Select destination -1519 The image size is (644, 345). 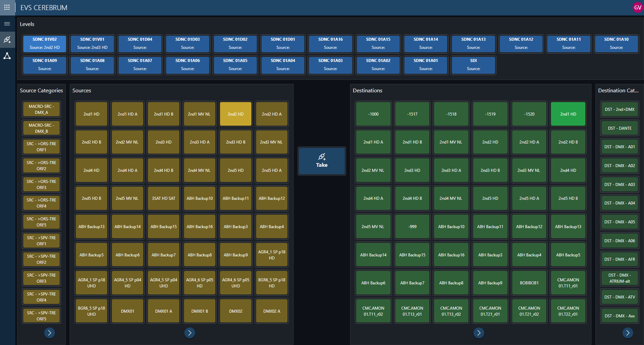click(x=490, y=114)
